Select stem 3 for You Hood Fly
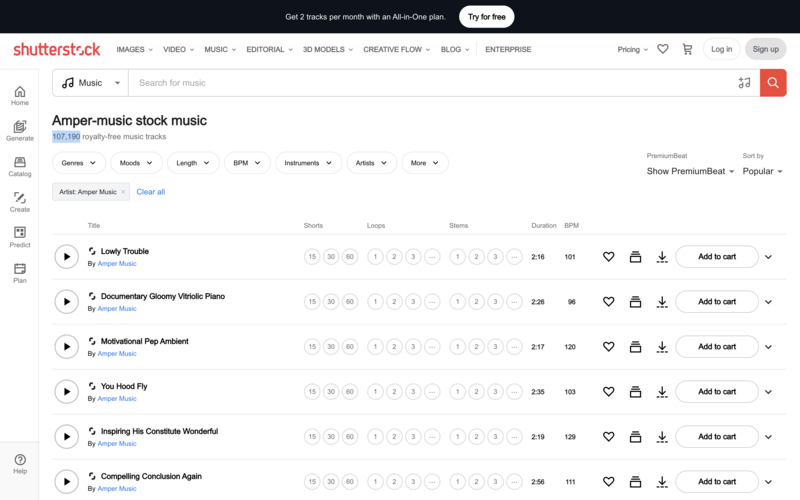 [x=495, y=392]
